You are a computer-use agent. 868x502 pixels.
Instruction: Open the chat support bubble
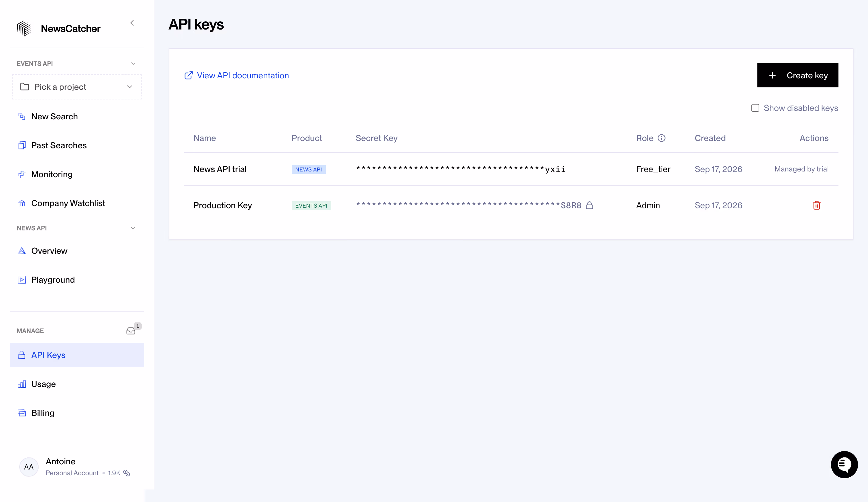(x=844, y=464)
